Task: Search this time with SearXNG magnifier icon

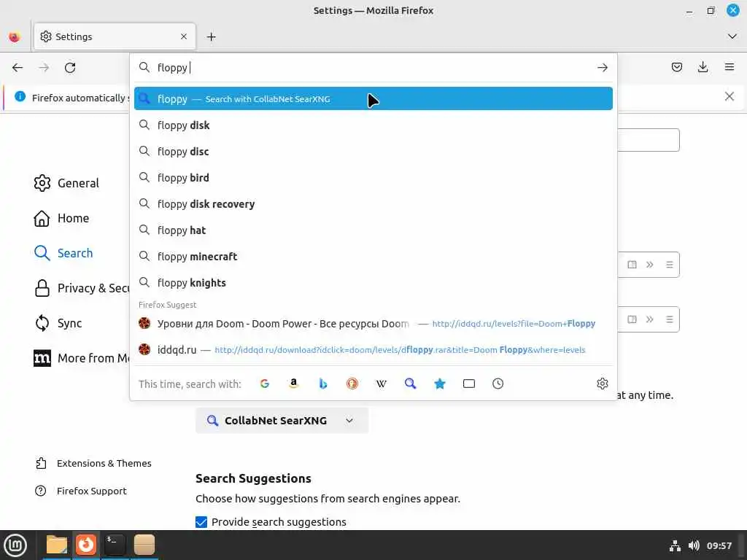Action: pos(410,384)
